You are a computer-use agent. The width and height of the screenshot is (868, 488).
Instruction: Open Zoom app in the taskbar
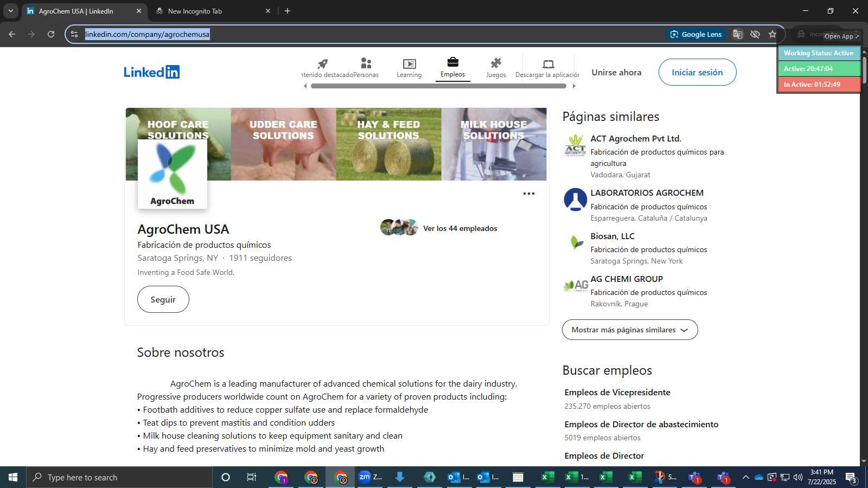click(x=370, y=477)
